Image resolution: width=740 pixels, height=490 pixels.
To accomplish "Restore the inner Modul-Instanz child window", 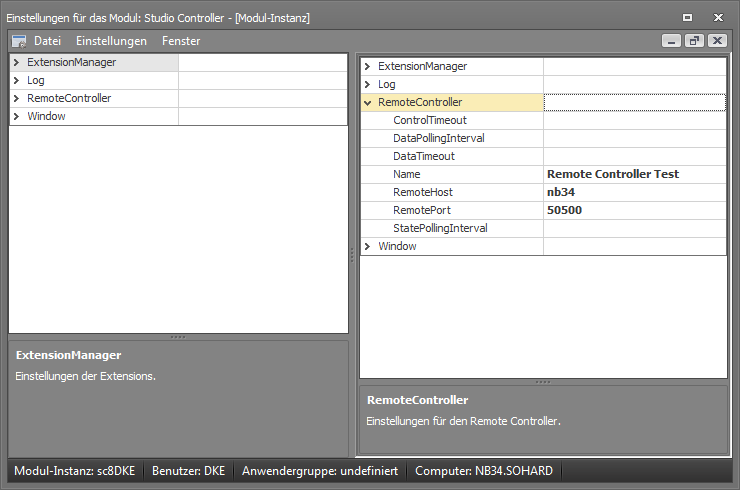I will point(694,41).
